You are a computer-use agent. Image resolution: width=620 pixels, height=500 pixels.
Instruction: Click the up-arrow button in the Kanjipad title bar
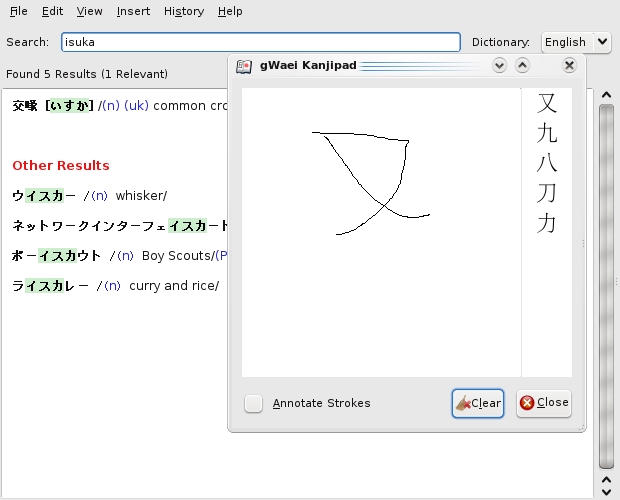(522, 66)
